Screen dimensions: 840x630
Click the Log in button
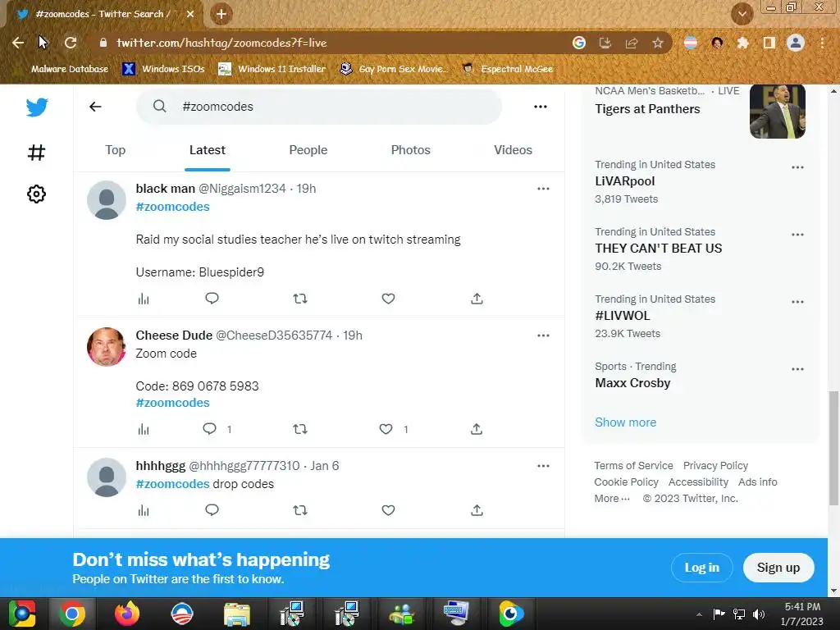tap(702, 568)
